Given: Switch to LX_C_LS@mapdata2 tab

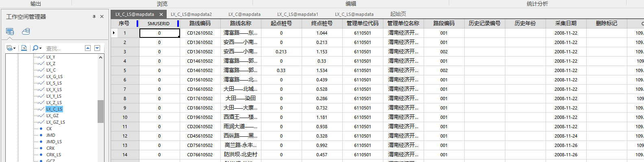Looking at the screenshot, I should point(191,14).
